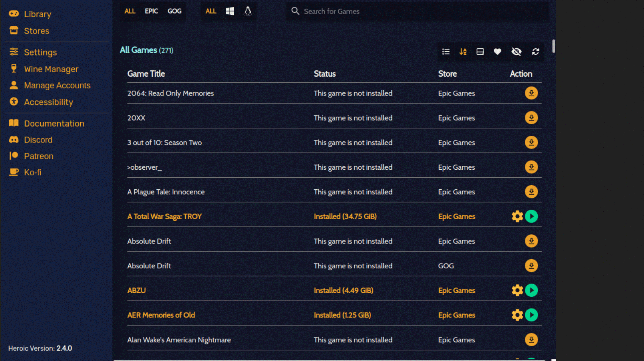Open >observer_ game title

point(145,167)
